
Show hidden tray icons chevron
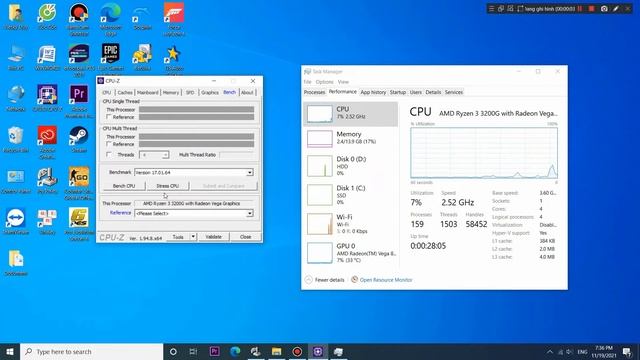[x=549, y=351]
